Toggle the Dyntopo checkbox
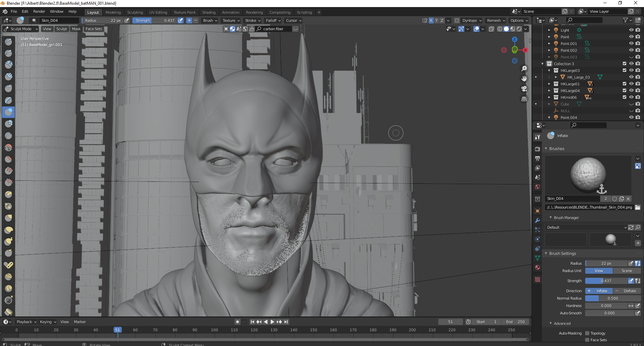 (x=457, y=20)
